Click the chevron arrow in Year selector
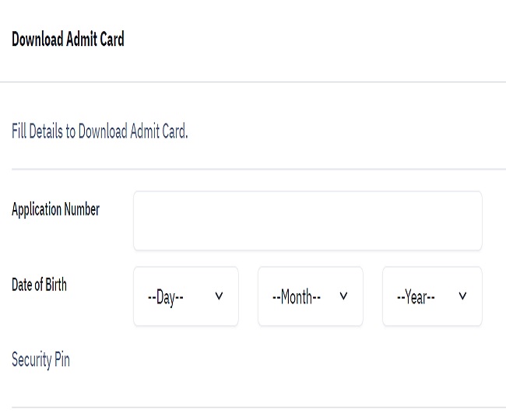 (x=462, y=296)
